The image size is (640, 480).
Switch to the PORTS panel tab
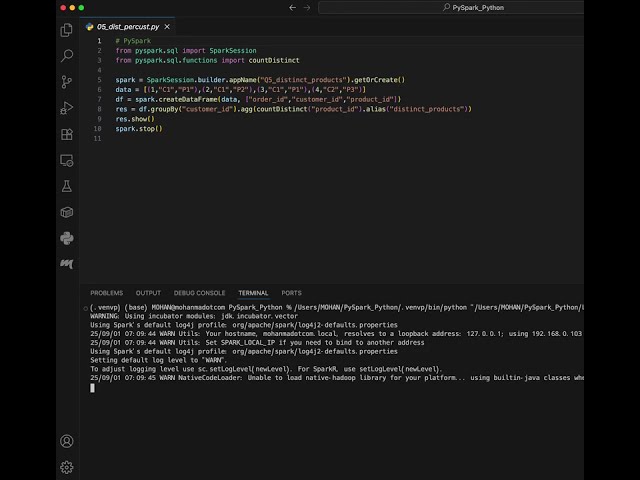291,293
